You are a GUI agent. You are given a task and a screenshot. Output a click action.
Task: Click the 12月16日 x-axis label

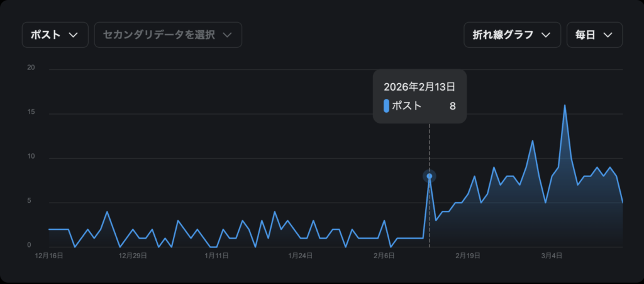pyautogui.click(x=49, y=256)
